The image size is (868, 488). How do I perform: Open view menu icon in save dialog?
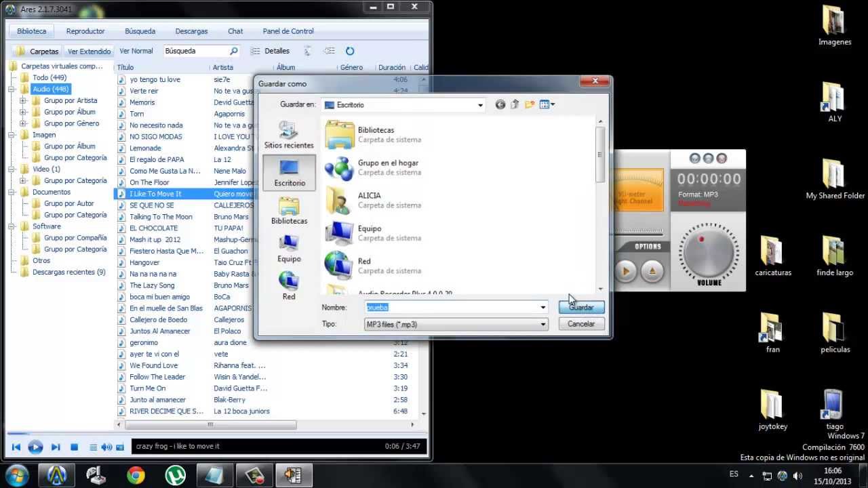(547, 104)
